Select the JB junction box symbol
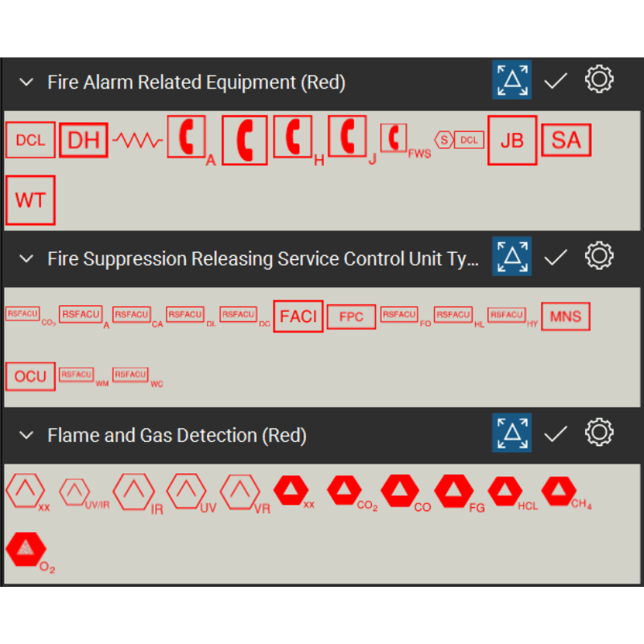This screenshot has width=644, height=644. 512,141
